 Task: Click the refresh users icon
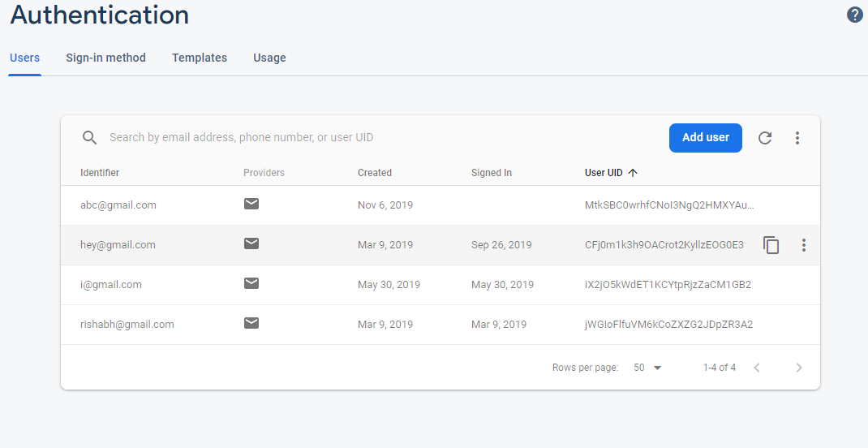[x=765, y=138]
